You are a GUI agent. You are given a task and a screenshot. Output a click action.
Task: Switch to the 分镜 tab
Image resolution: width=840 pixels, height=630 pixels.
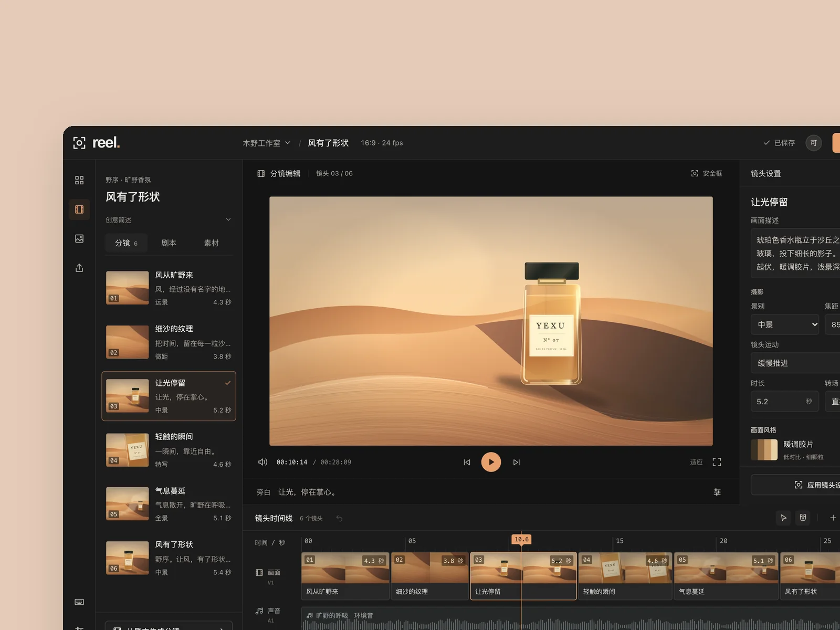(126, 243)
